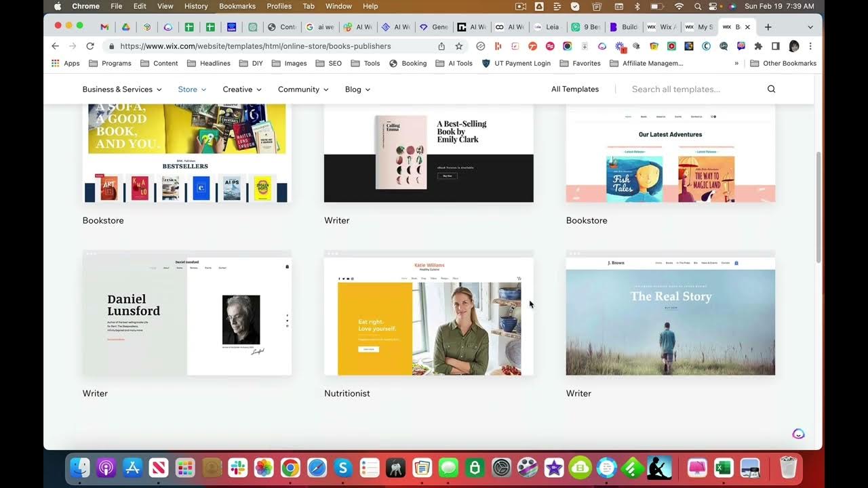Launch App Store from the Dock
This screenshot has width=868, height=488.
132,468
